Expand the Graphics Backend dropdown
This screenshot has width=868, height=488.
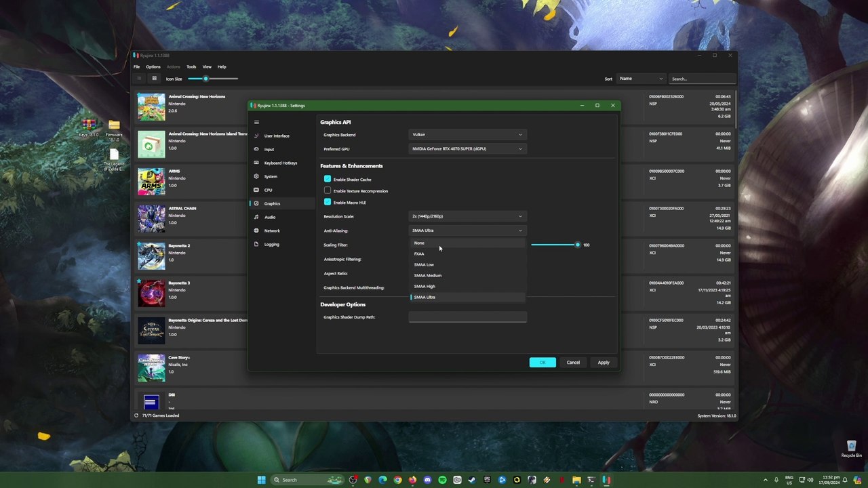coord(467,134)
